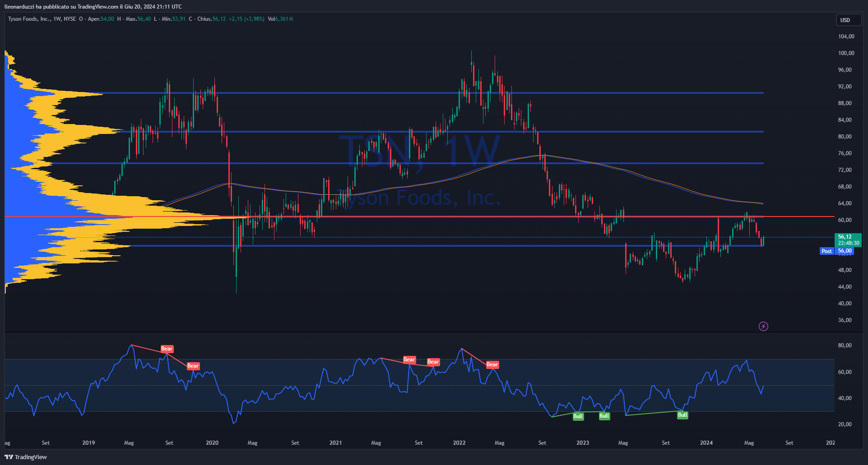
Task: Click the 2024 time axis label
Action: [x=706, y=443]
